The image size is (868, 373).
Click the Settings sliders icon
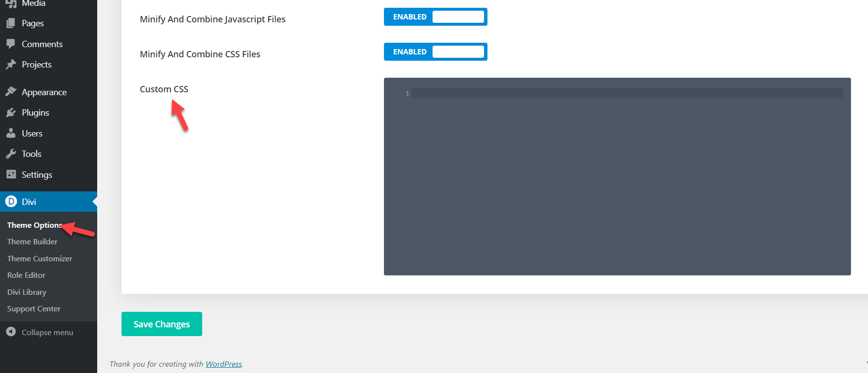[x=11, y=174]
